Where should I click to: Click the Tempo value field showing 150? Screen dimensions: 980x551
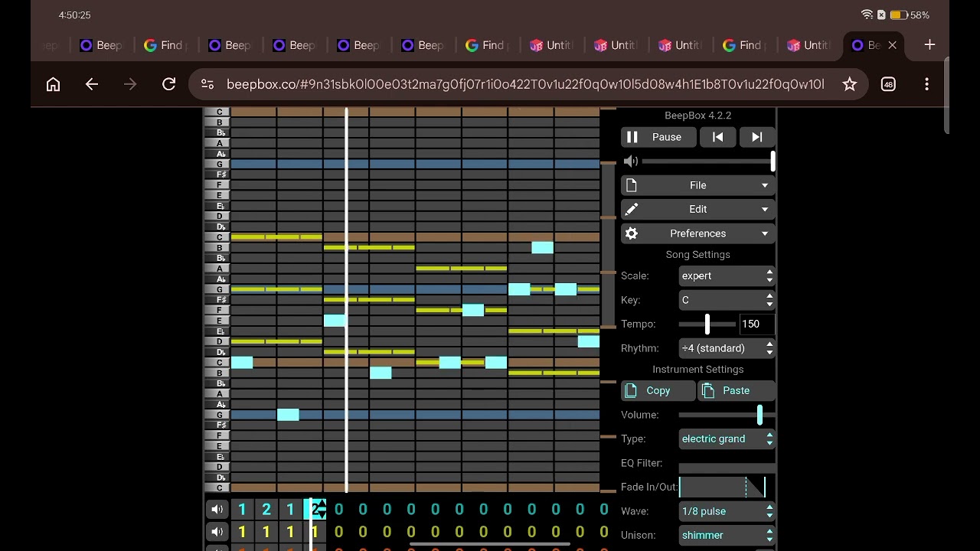point(756,324)
